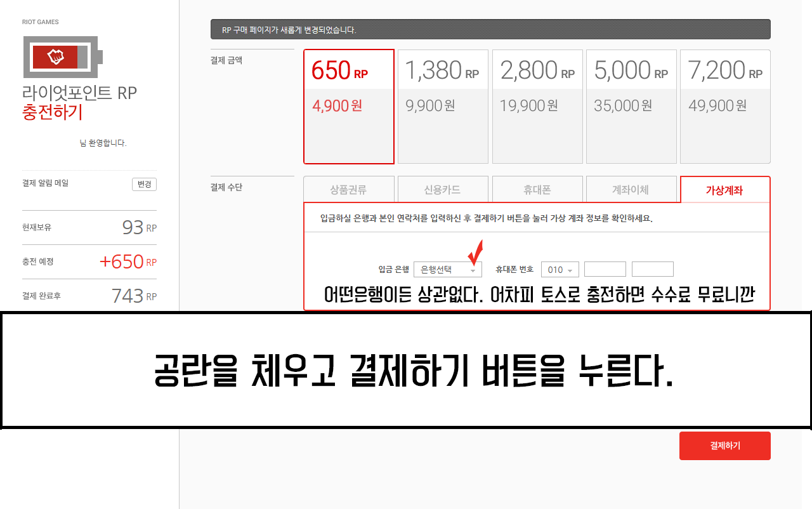This screenshot has height=509, width=812.
Task: Focus the last phone number input field
Action: 653,269
